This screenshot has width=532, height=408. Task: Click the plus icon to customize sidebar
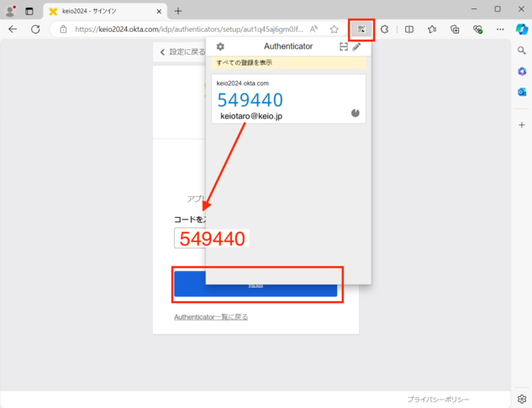[521, 125]
